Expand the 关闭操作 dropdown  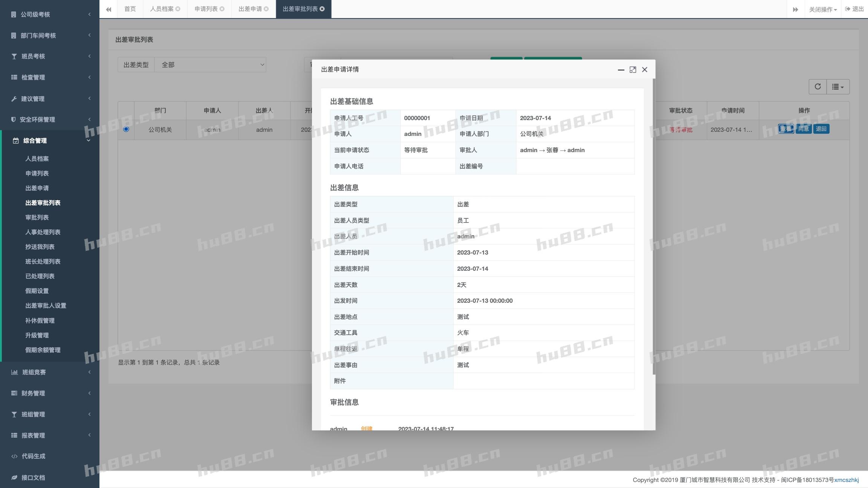823,9
